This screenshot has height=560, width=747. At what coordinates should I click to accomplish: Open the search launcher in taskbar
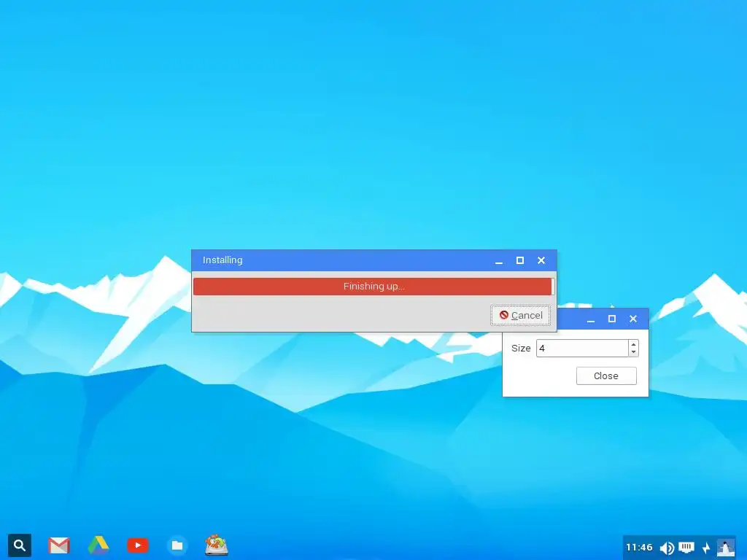[x=20, y=545]
